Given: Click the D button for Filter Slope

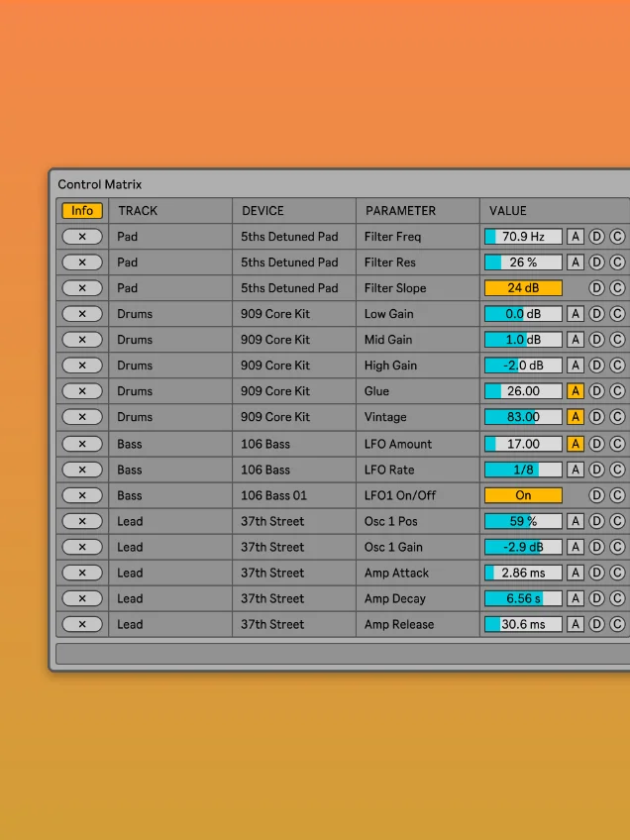Looking at the screenshot, I should 596,287.
